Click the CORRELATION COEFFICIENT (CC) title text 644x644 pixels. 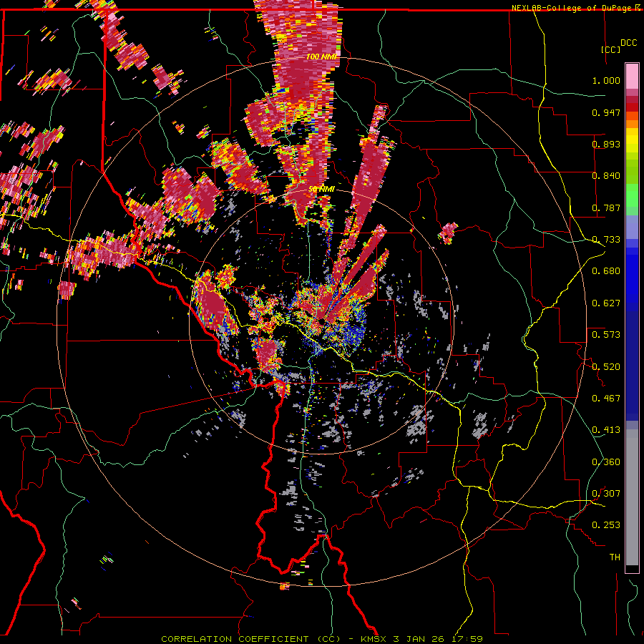pos(250,639)
